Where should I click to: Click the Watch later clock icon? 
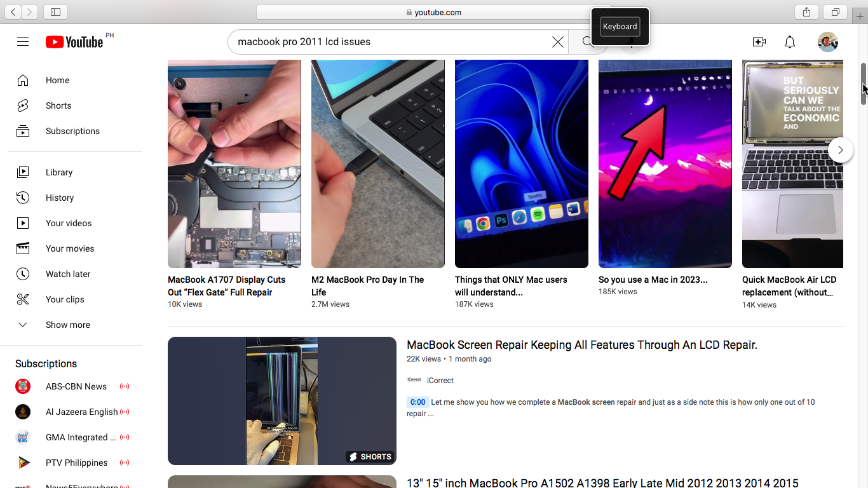(x=23, y=274)
